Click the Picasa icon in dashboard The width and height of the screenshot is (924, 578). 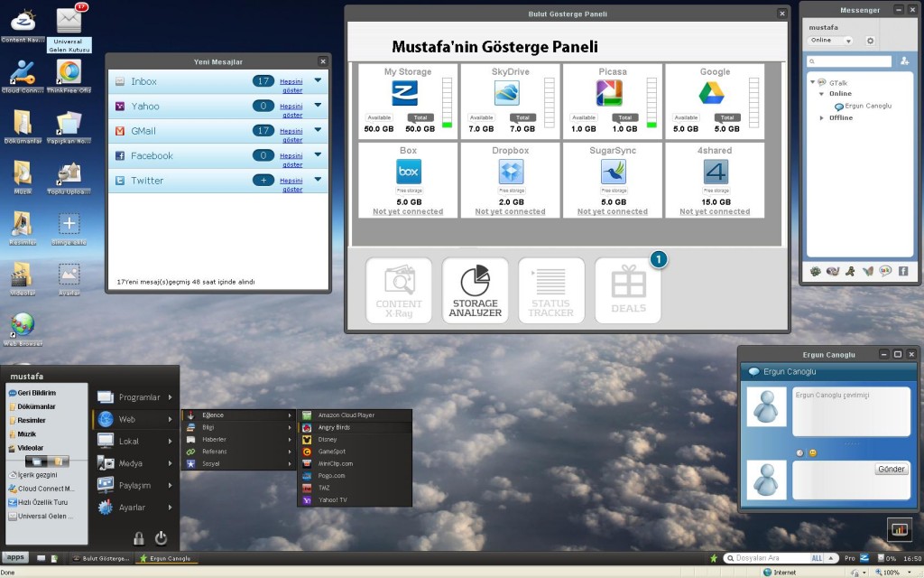coord(609,93)
